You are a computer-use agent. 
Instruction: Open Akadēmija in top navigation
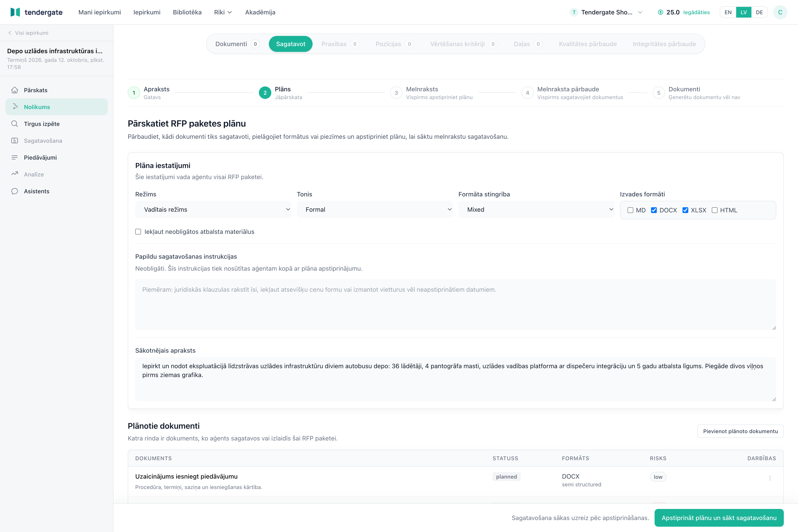260,12
